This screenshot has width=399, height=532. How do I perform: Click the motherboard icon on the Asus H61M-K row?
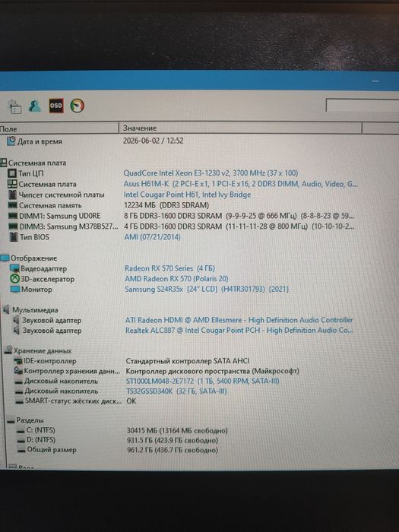click(x=12, y=184)
